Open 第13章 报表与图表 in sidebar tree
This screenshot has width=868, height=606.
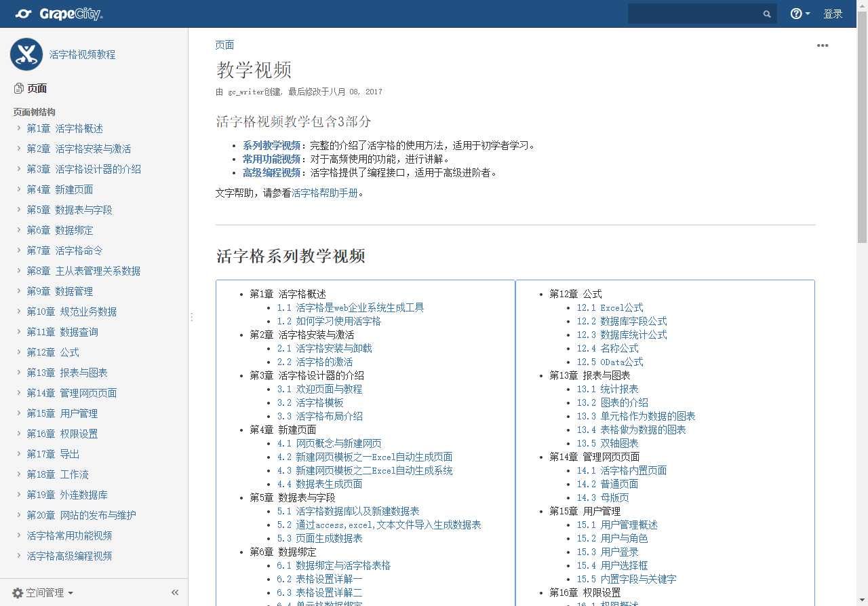coord(67,373)
